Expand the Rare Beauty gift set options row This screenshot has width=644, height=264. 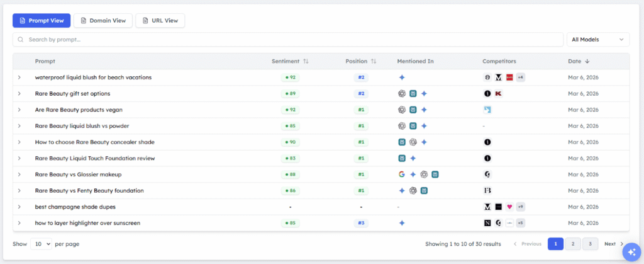(19, 94)
